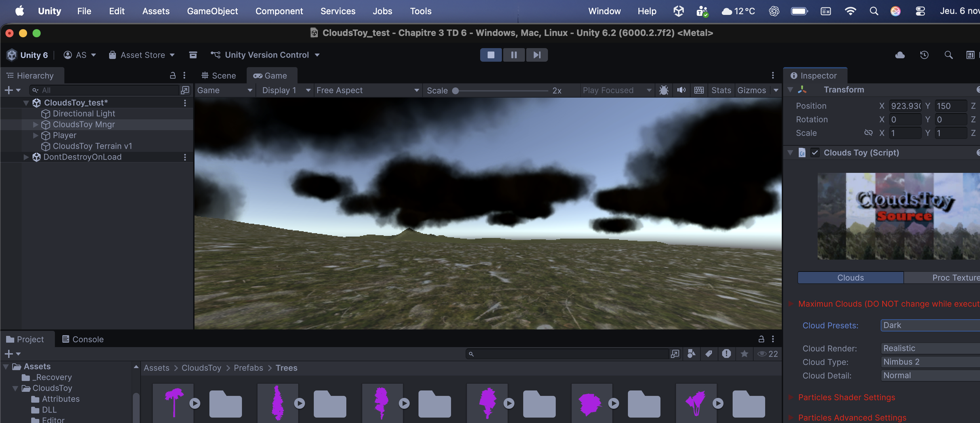Pause the running game playback
Image resolution: width=980 pixels, height=423 pixels.
click(514, 55)
